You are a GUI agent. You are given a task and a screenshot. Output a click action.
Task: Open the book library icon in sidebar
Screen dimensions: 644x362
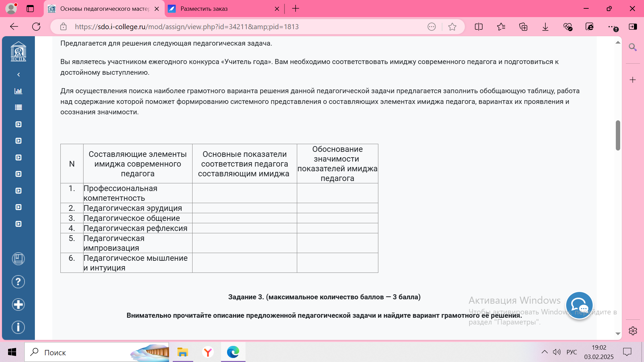point(18,259)
